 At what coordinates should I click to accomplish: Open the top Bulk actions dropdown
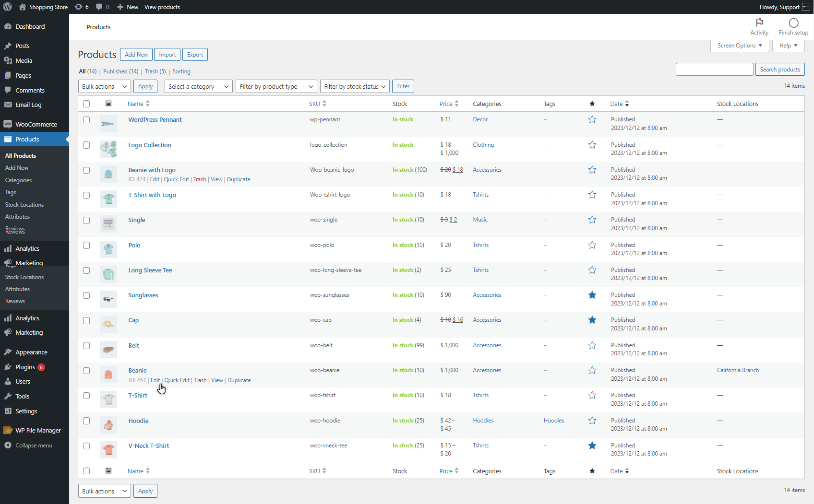tap(105, 86)
